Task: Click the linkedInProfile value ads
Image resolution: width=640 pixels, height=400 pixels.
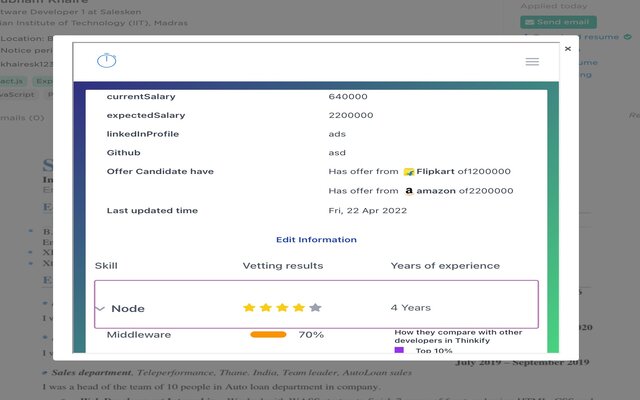Action: 337,134
